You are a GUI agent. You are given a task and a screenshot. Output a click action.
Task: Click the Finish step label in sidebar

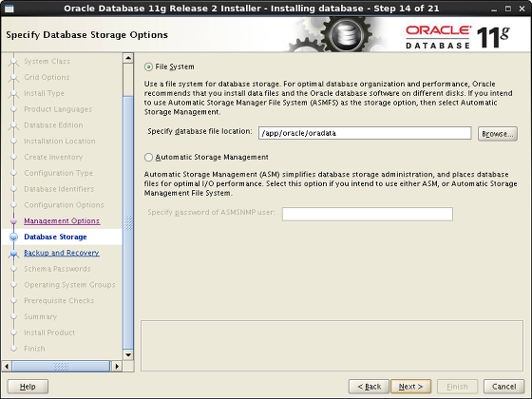(x=34, y=349)
